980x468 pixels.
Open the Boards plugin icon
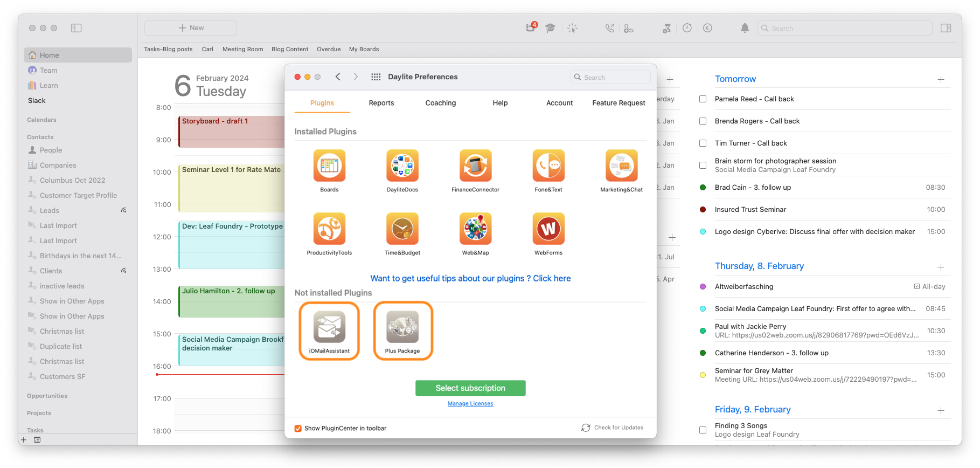[329, 166]
